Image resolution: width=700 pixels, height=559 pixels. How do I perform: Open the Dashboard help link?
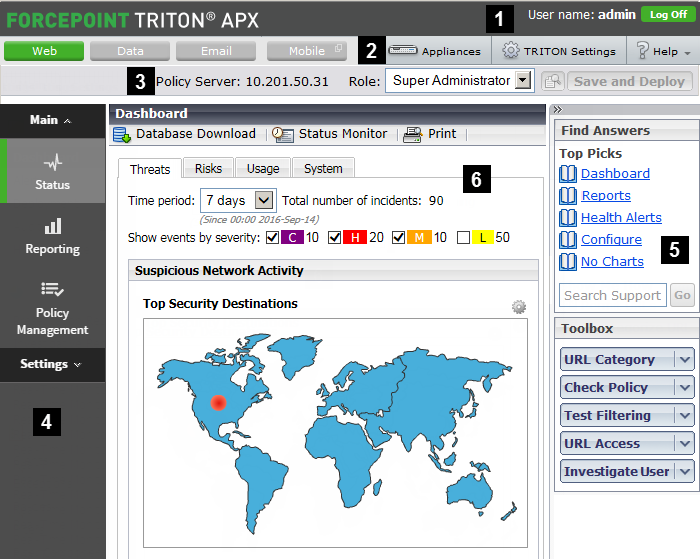click(x=615, y=174)
